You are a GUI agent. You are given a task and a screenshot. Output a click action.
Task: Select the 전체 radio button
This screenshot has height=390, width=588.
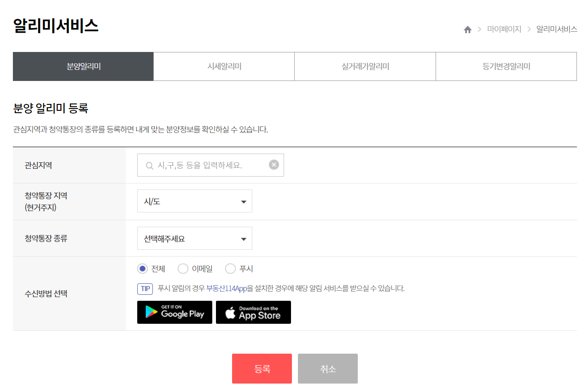click(143, 268)
